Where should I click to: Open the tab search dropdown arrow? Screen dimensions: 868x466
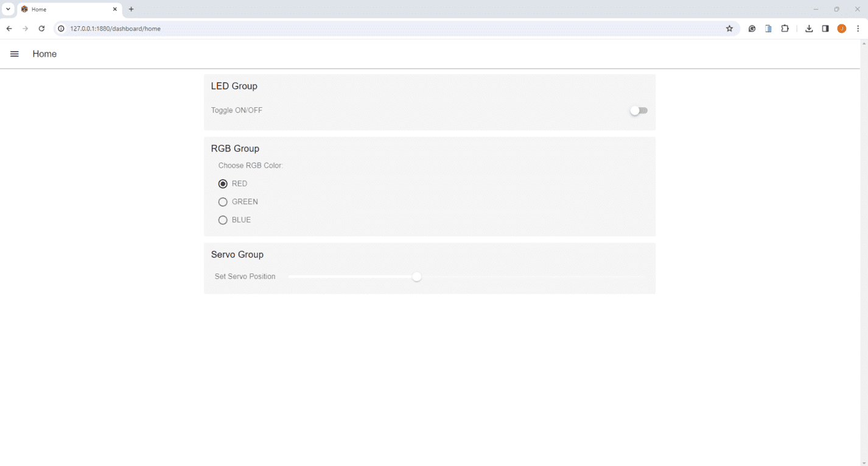9,9
